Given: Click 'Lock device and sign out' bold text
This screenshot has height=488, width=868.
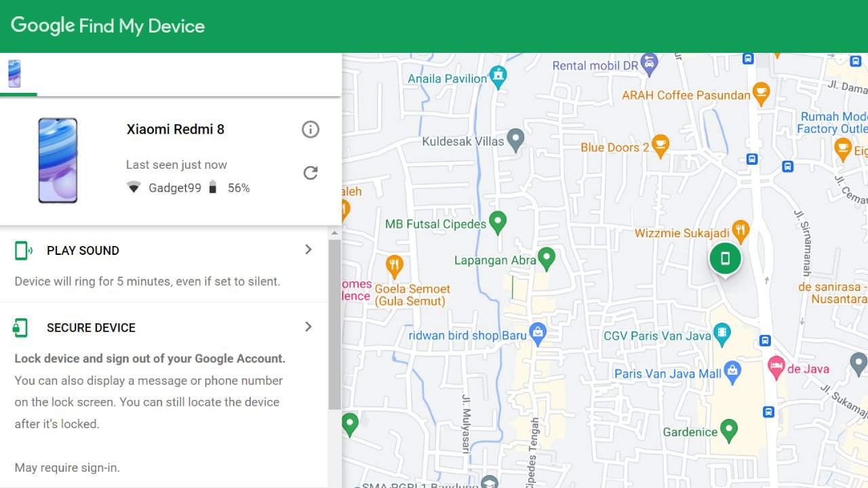Looking at the screenshot, I should pos(150,359).
